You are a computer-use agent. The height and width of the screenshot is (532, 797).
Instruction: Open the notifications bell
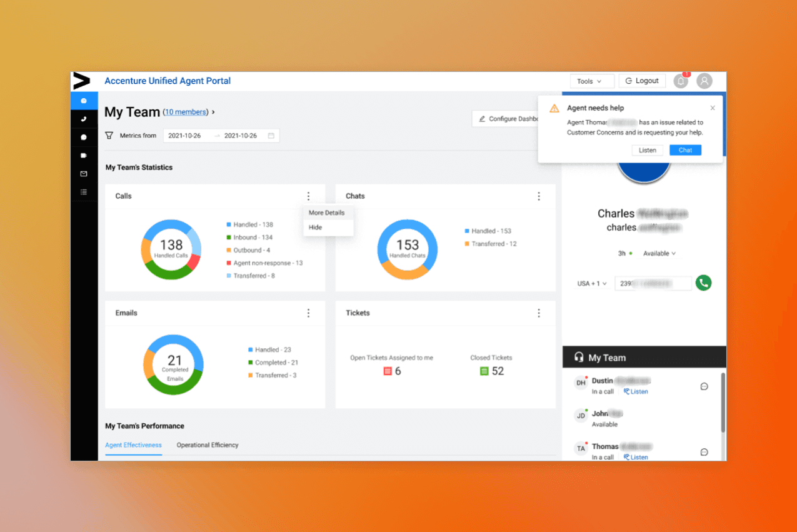pos(681,81)
